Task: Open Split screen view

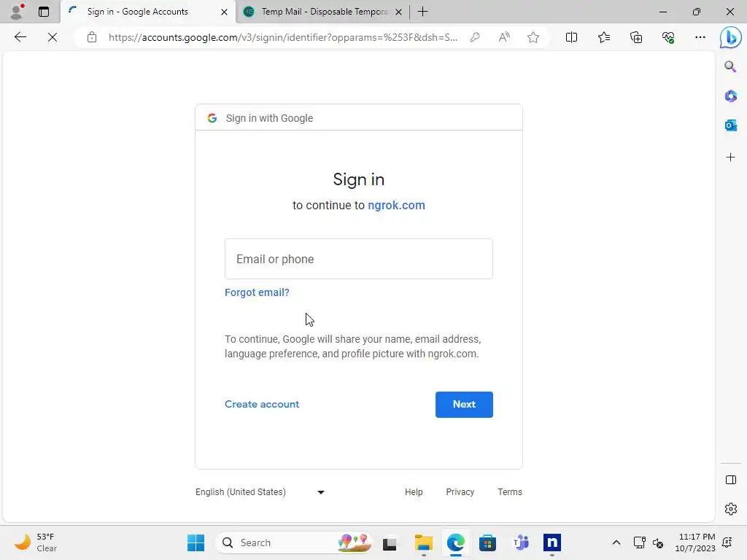Action: click(571, 37)
